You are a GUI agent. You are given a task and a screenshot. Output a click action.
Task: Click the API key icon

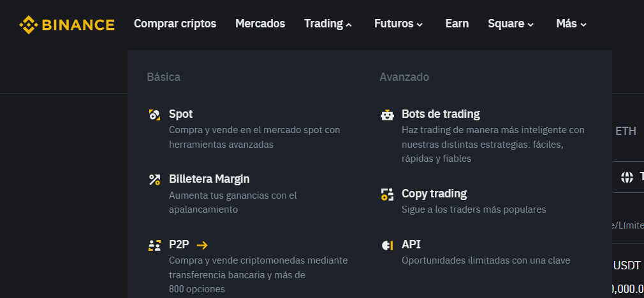point(387,245)
